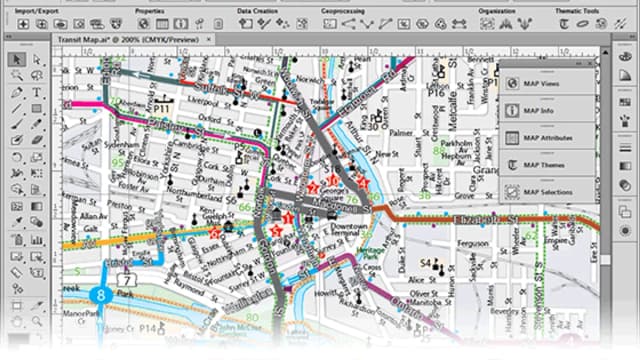
Task: Select the Line Segment tool
Action: 17,108
